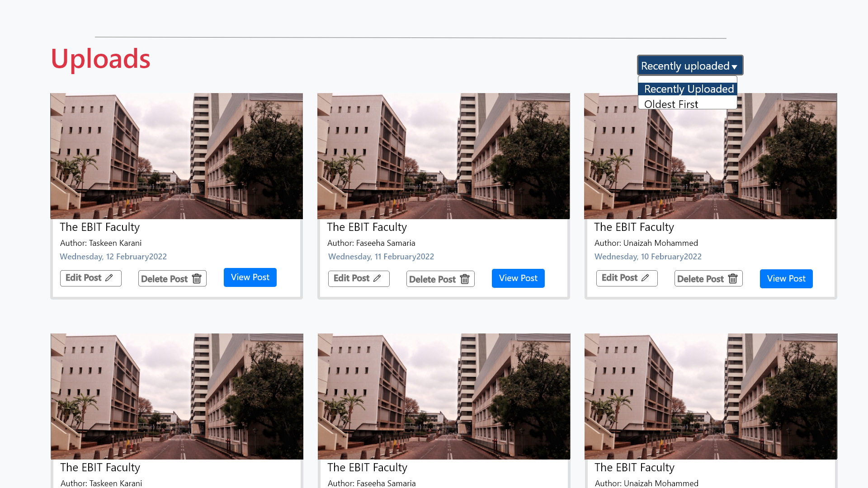The image size is (868, 488).
Task: Click Author: Taskeen Karani in first card
Action: [101, 243]
